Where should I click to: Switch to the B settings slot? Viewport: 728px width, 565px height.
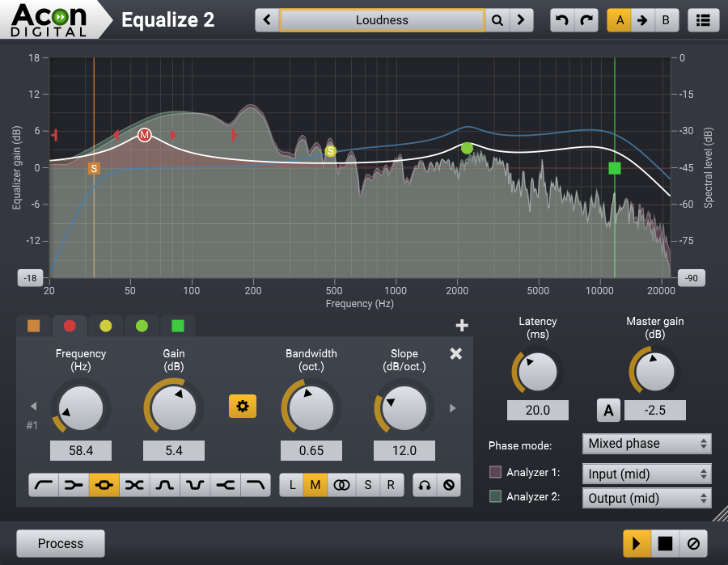(667, 20)
